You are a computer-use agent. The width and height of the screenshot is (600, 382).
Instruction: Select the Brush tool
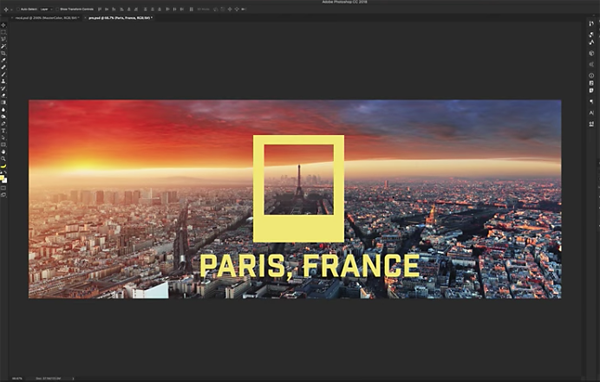[x=3, y=74]
